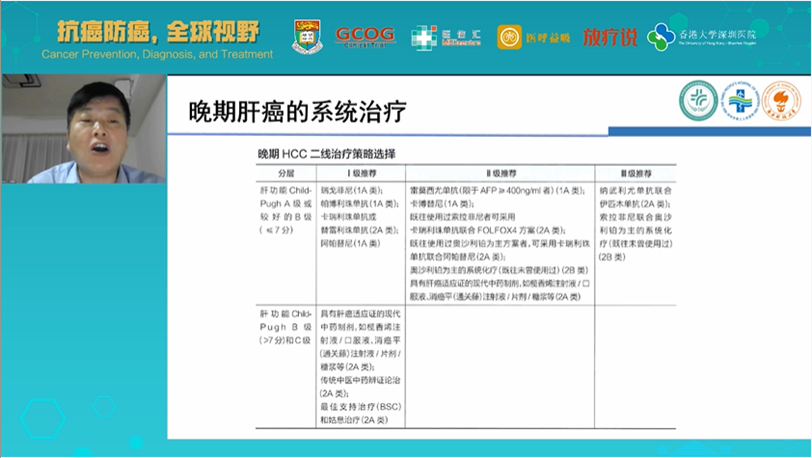Click the 雷莫西尤单抗 AFP≥400ng/ml line
812x458 pixels.
pos(497,190)
